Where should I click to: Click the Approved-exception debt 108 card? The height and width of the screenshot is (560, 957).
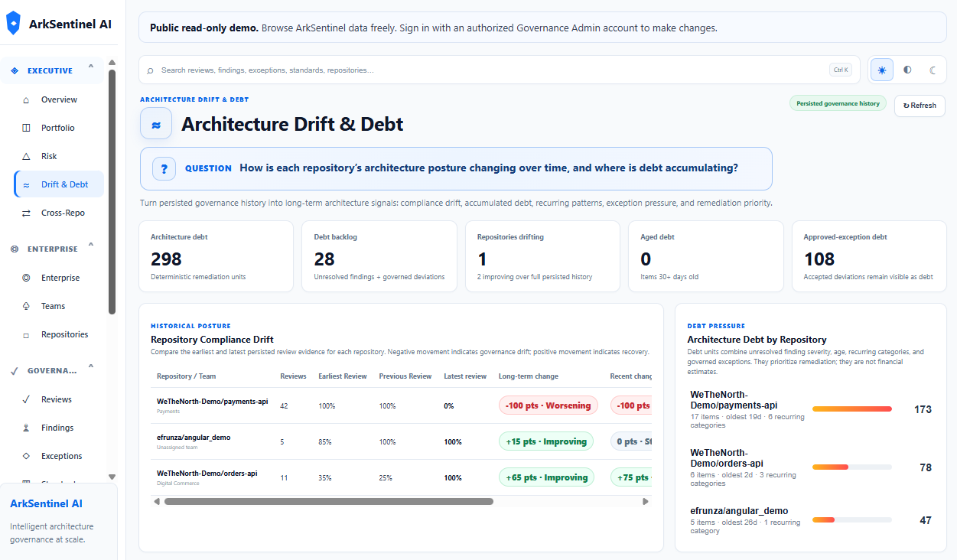click(869, 256)
